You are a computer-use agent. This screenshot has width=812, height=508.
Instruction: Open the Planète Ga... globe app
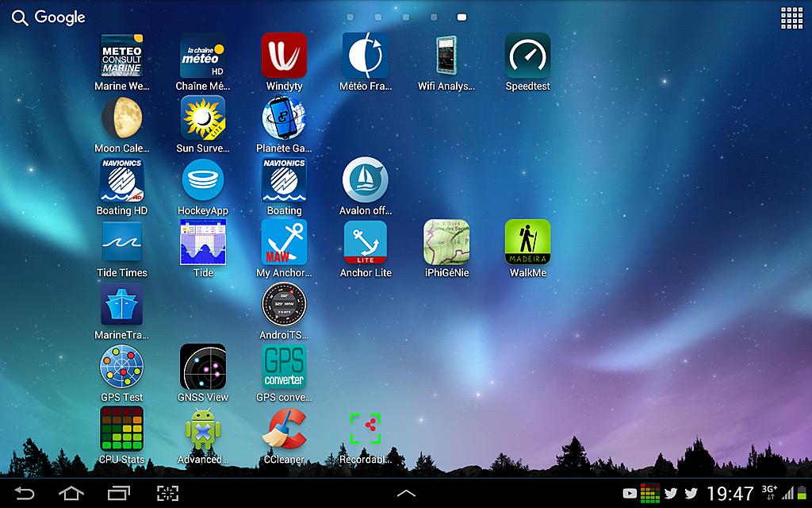(x=284, y=118)
